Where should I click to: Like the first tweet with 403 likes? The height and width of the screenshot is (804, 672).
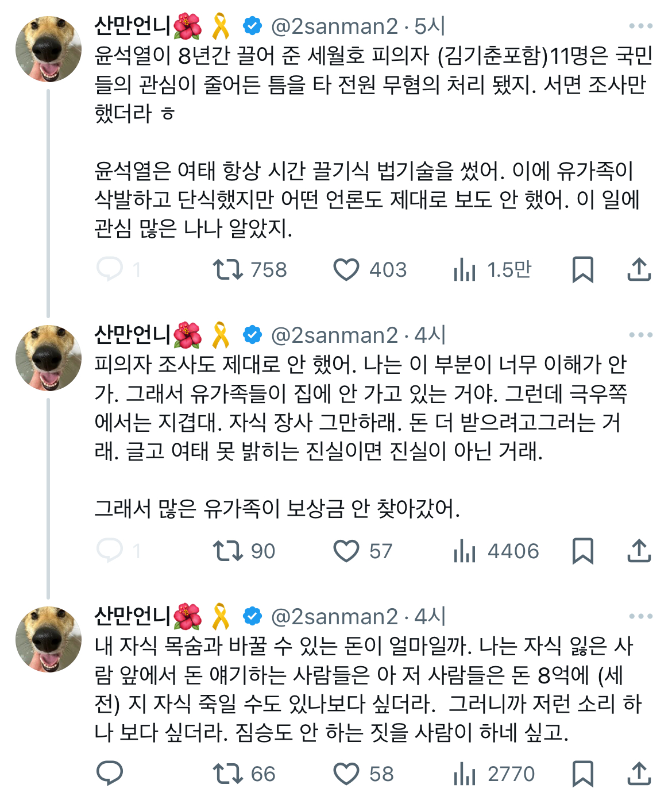point(346,269)
